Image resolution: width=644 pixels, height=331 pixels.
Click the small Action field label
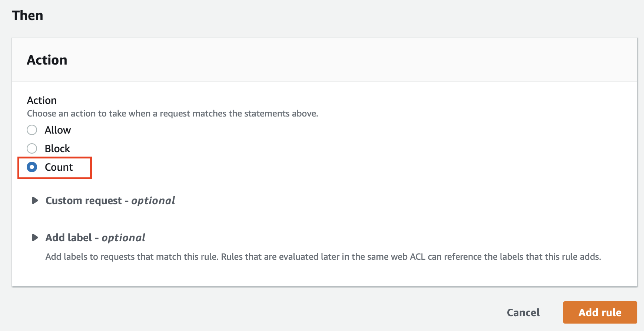click(x=42, y=100)
